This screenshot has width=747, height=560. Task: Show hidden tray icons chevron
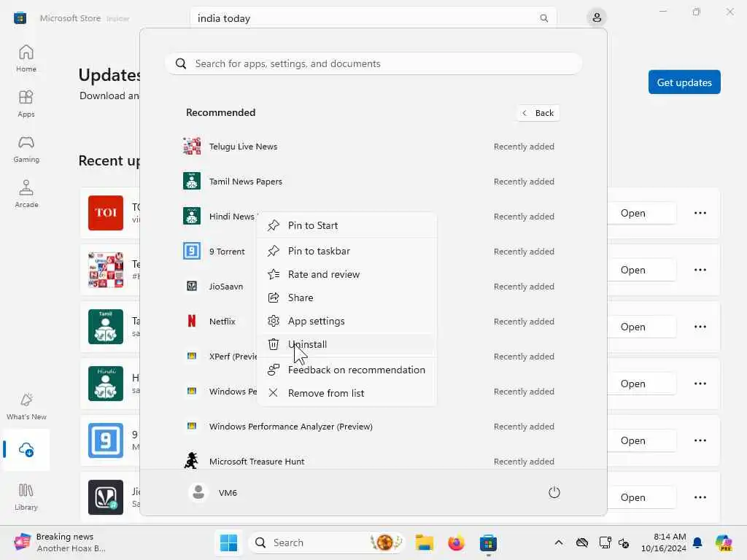[558, 542]
